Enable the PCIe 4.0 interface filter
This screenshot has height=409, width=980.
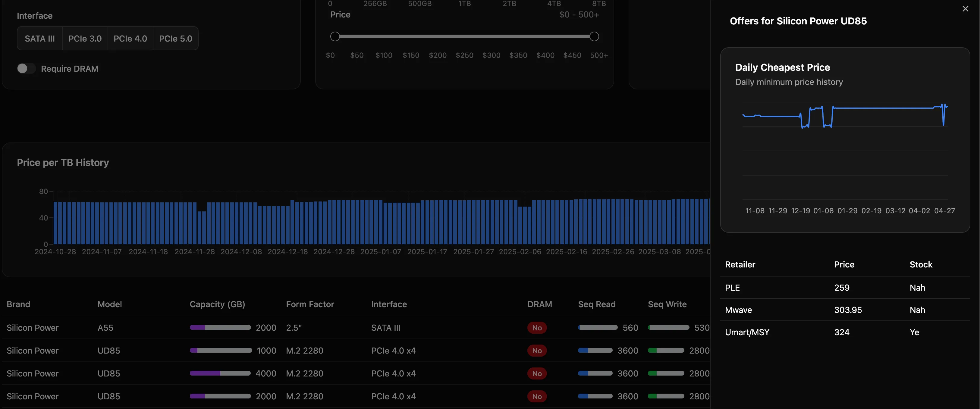pyautogui.click(x=130, y=38)
